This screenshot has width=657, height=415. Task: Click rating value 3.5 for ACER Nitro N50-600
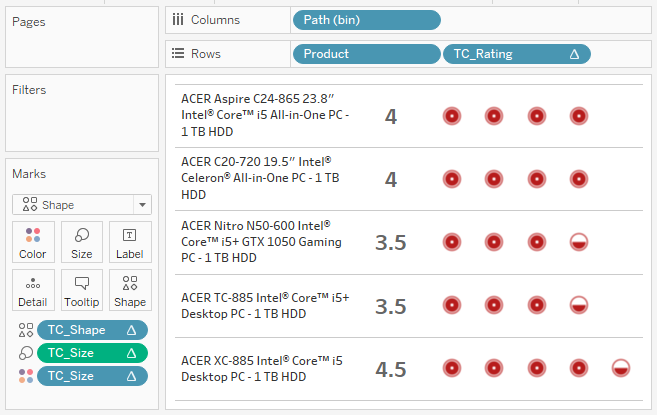(391, 243)
